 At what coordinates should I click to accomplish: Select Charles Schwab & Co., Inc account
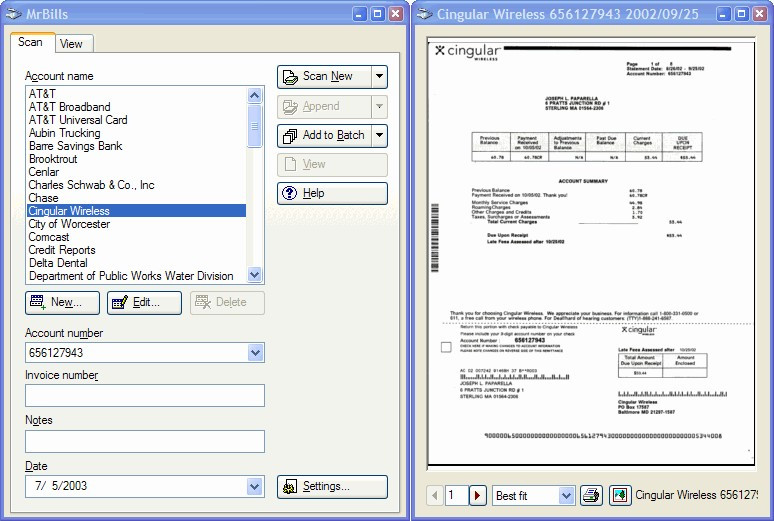click(x=136, y=185)
